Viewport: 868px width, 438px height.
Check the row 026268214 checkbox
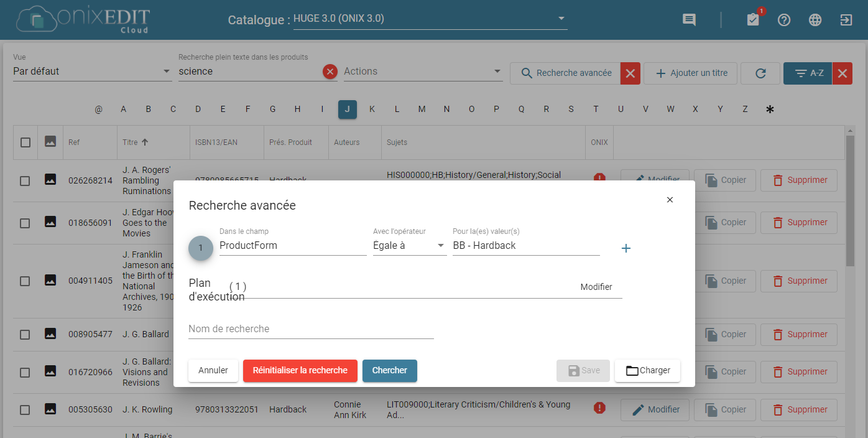pyautogui.click(x=25, y=181)
